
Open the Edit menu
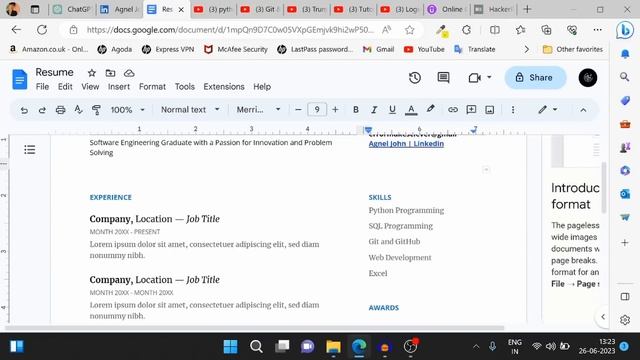click(65, 87)
